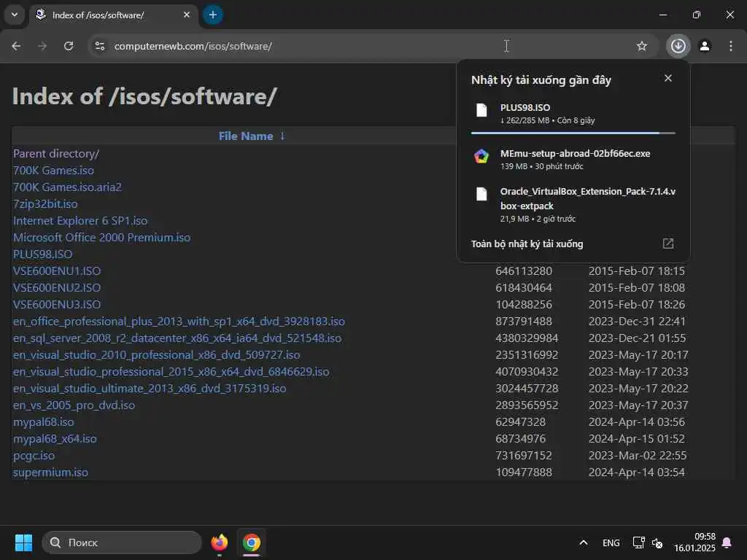Close the Index of /isos/software/ tab
The image size is (747, 560).
coord(187,15)
